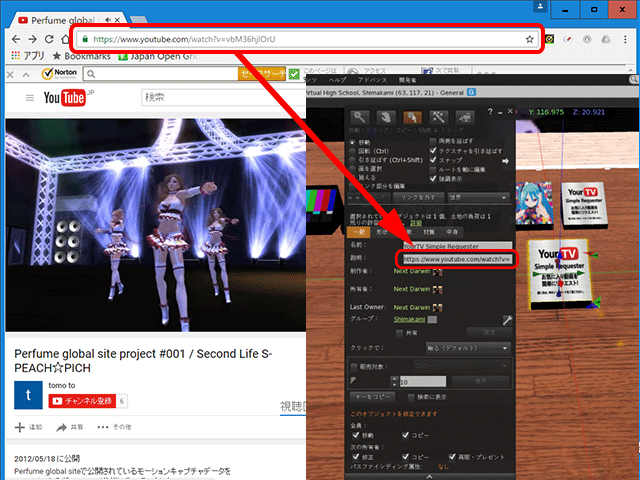The image size is (640, 480).
Task: Click the Hatsune Miku picture panel in-world
Action: point(534,203)
